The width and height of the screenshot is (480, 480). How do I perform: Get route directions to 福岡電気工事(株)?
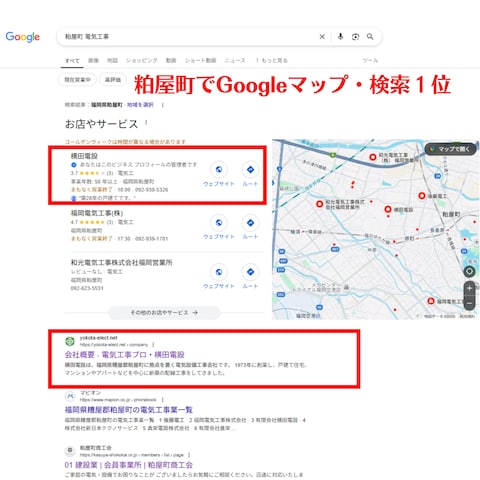(x=250, y=223)
